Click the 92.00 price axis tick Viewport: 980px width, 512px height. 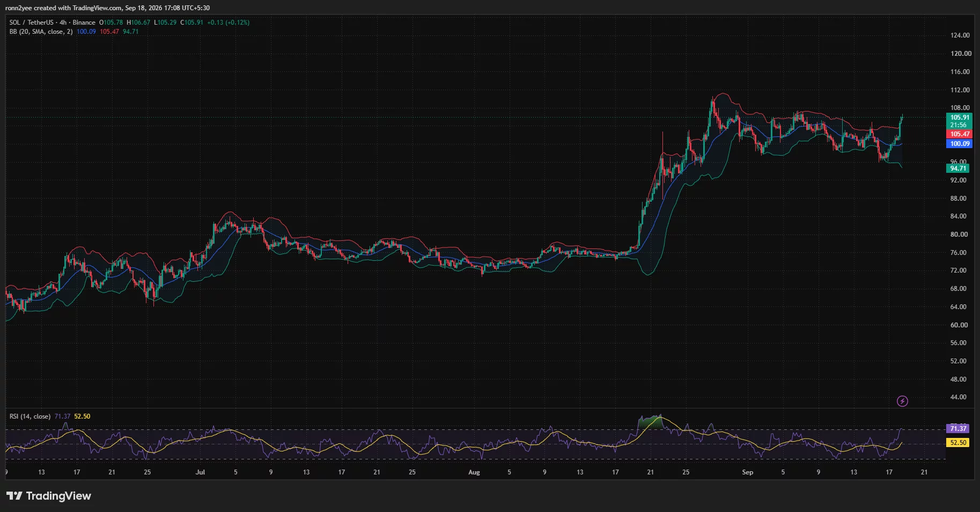click(959, 180)
